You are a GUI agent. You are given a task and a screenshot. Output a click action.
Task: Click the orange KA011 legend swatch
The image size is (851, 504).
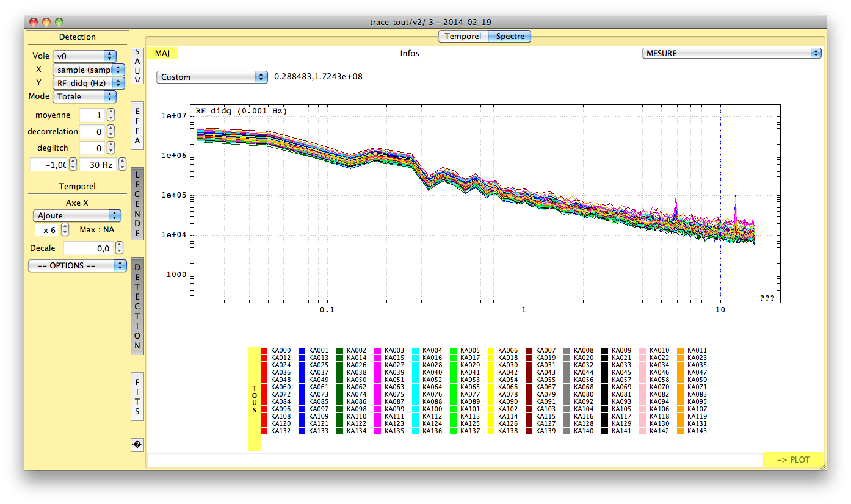pyautogui.click(x=682, y=351)
